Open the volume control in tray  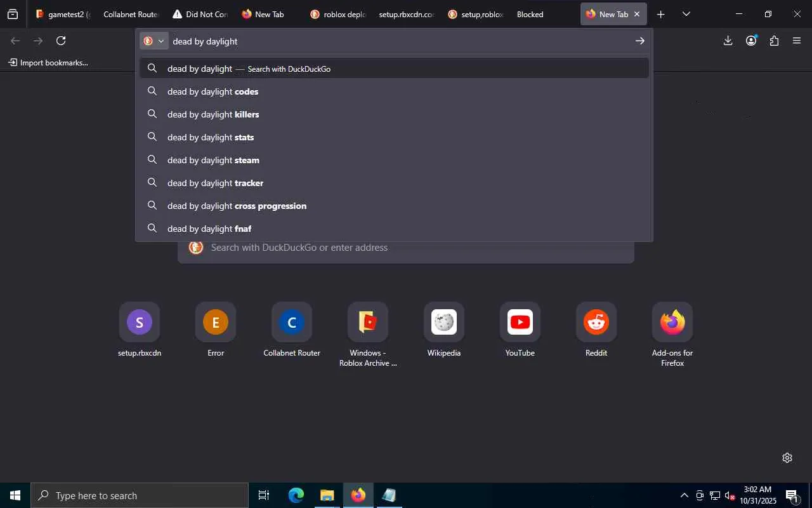[x=730, y=495]
